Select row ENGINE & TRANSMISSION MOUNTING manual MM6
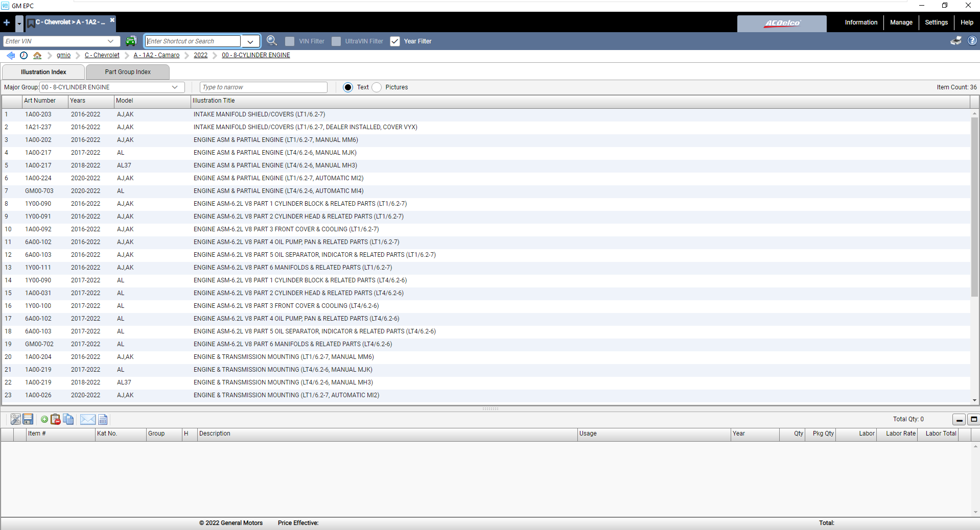Screen dimensions: 980x530 click(485, 357)
